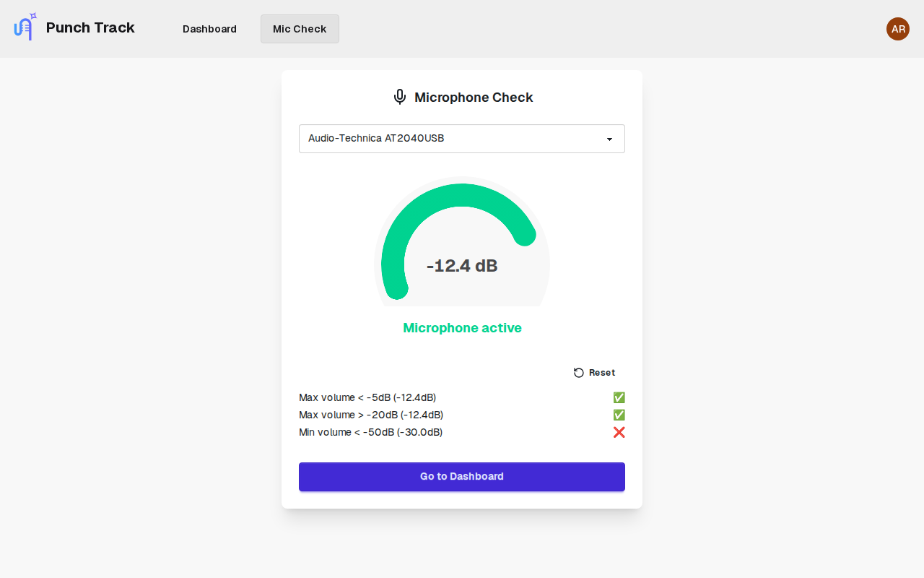
Task: Click the dropdown caret arrow in device selector
Action: pyautogui.click(x=609, y=139)
